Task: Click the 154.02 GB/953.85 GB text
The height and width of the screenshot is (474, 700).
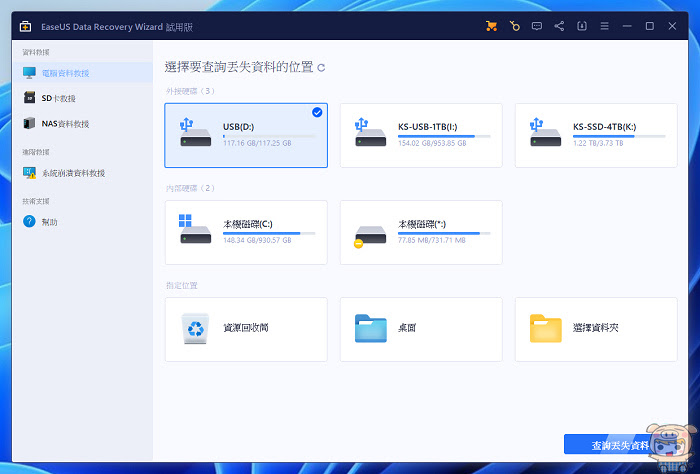Action: tap(432, 143)
